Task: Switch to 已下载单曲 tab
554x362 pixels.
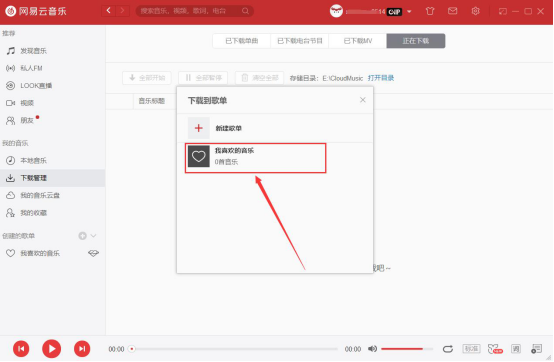Action: 242,41
